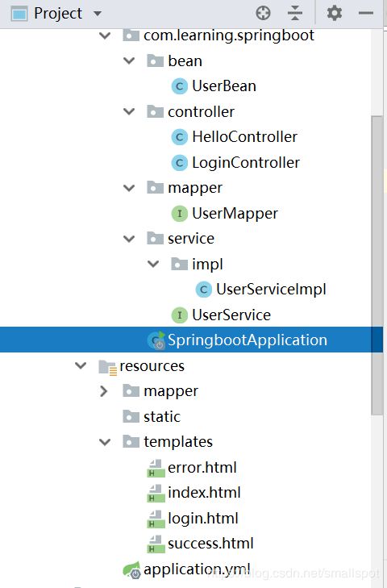Click the vertical scrollbar thumb
Viewport: 387px width, 588px height.
pyautogui.click(x=377, y=265)
